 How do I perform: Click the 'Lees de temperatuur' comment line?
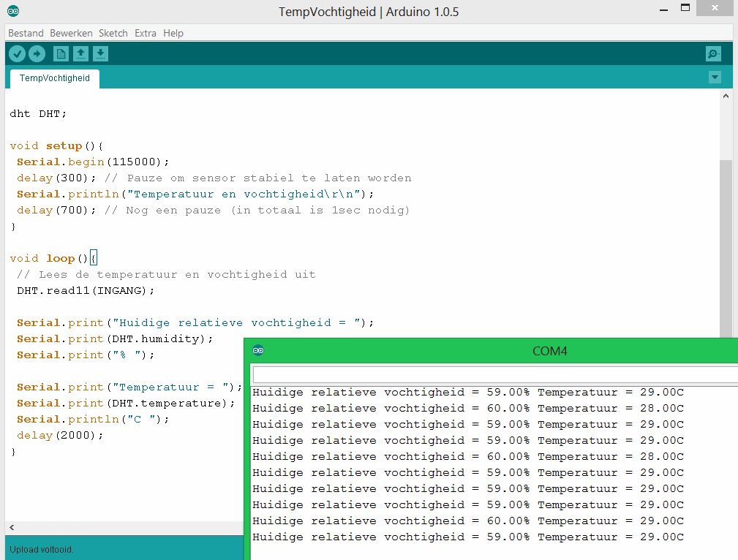coord(166,274)
